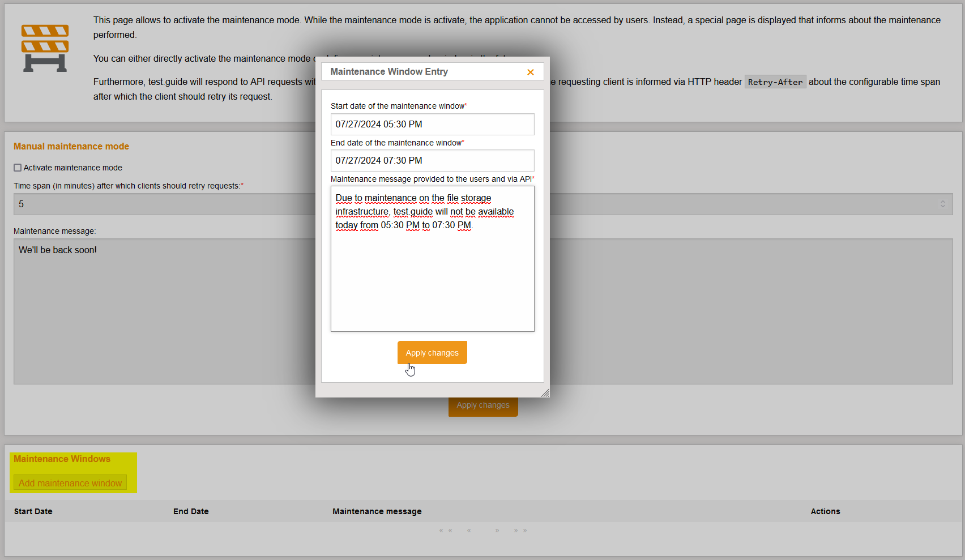Click the dialog resize grip corner
Screen dimensions: 965x560
point(545,392)
